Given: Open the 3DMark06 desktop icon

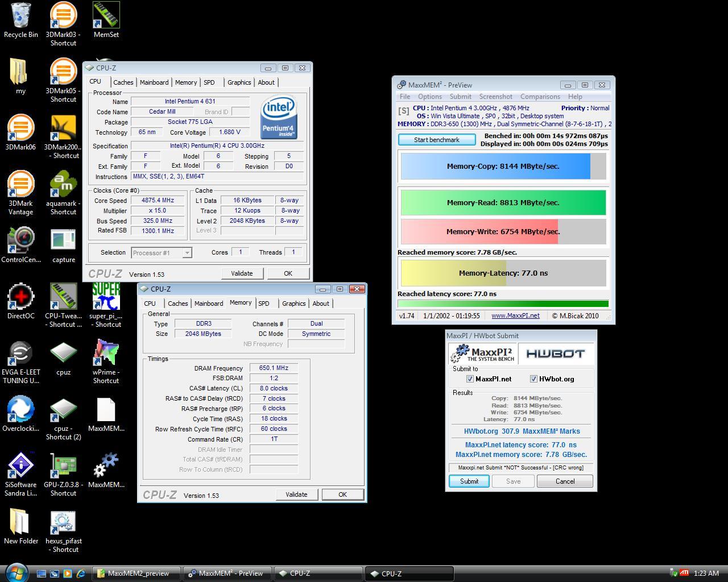Looking at the screenshot, I should pos(20,132).
